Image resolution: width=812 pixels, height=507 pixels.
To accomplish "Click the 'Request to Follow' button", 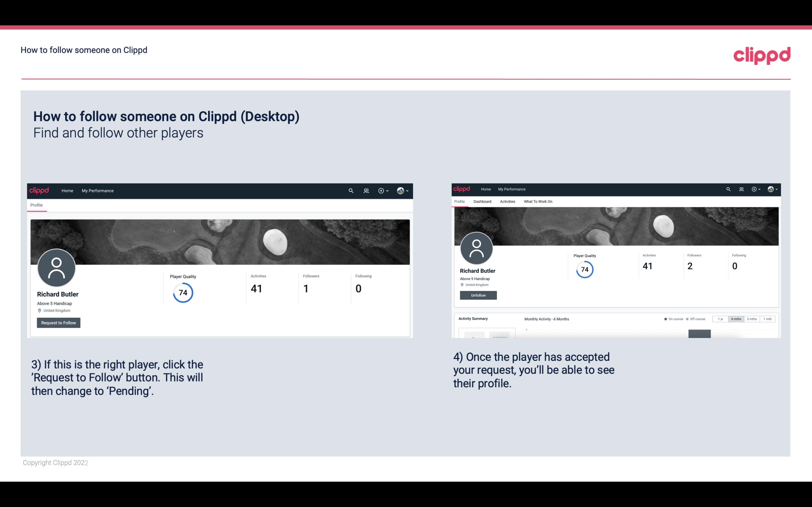I will tap(58, 323).
